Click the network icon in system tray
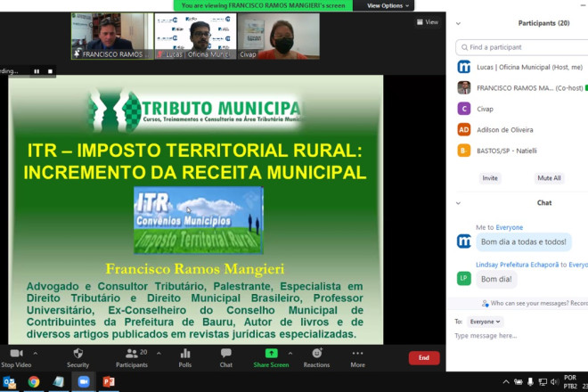The width and height of the screenshot is (588, 392). (543, 382)
